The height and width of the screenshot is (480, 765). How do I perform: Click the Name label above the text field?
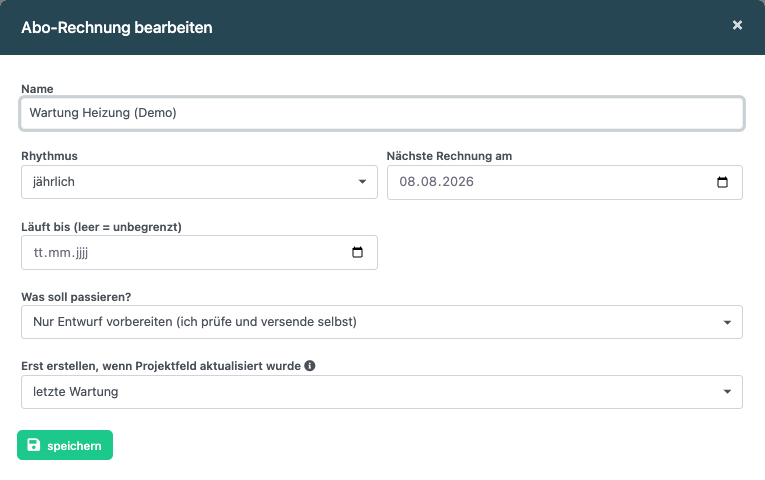tap(37, 89)
